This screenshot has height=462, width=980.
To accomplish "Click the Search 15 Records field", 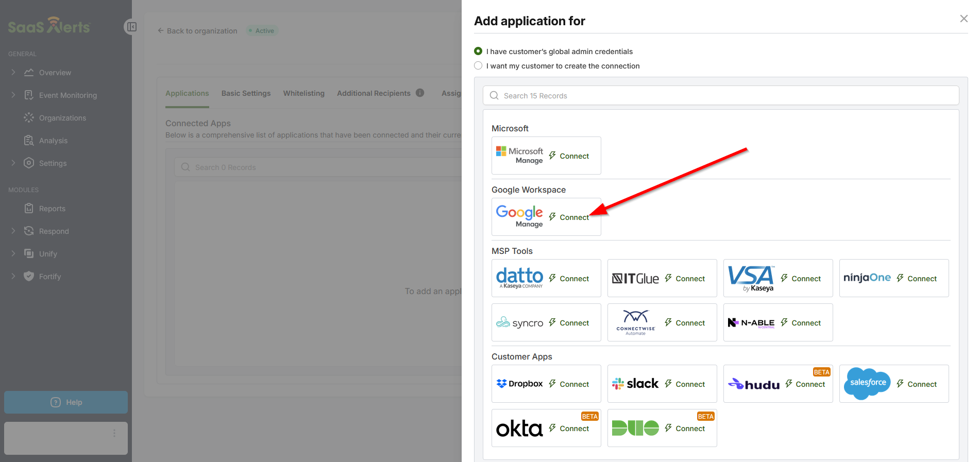I will [x=720, y=96].
